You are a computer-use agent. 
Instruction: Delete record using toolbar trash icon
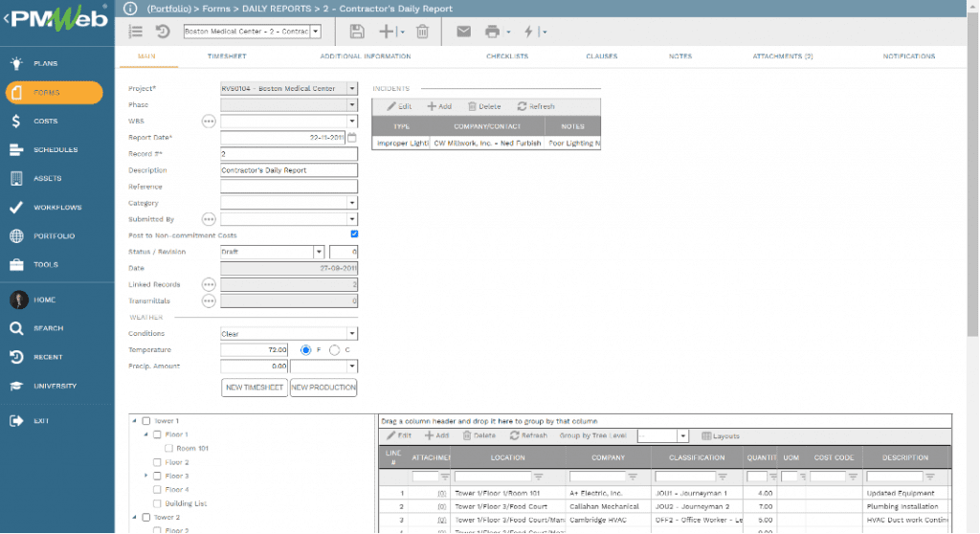coord(422,32)
